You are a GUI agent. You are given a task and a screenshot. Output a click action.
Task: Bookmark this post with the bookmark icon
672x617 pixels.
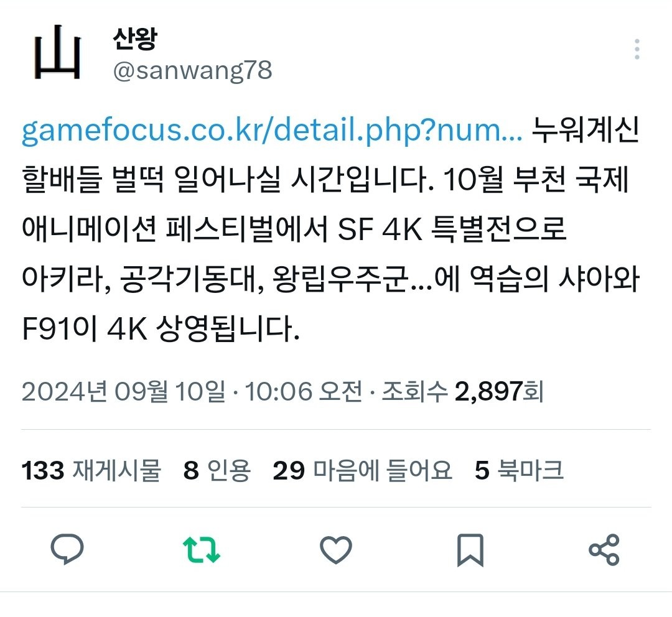click(470, 550)
